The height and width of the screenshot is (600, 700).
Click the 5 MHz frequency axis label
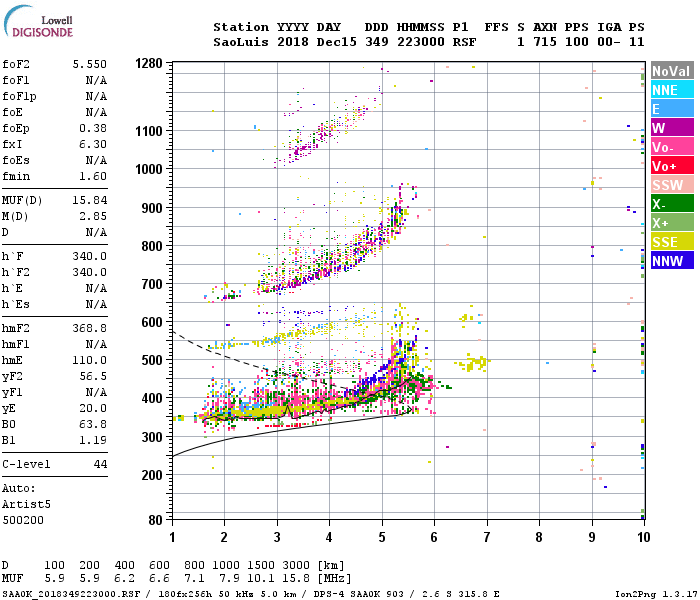[x=382, y=537]
